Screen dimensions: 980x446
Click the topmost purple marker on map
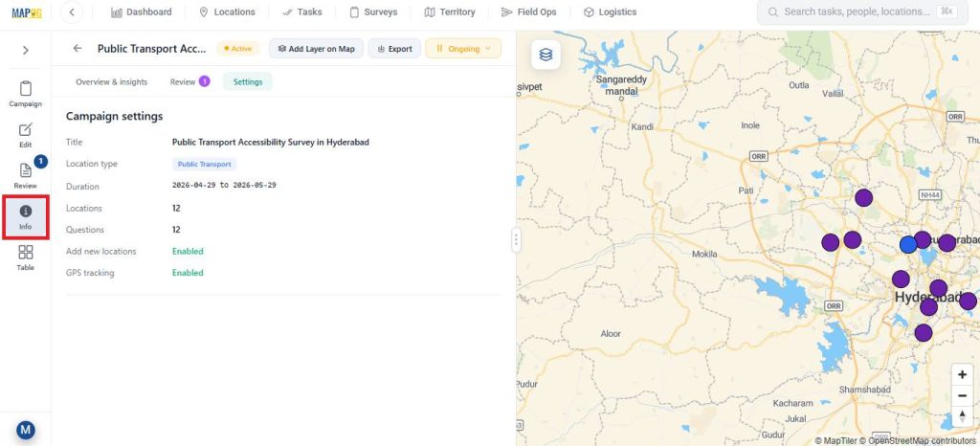(x=864, y=198)
